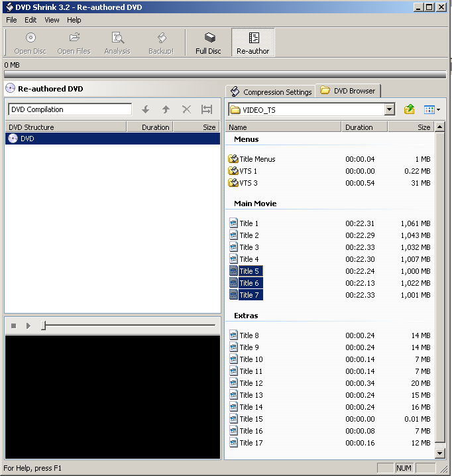Viewport: 452px width, 476px height.
Task: Click the Extras group header
Action: click(246, 316)
